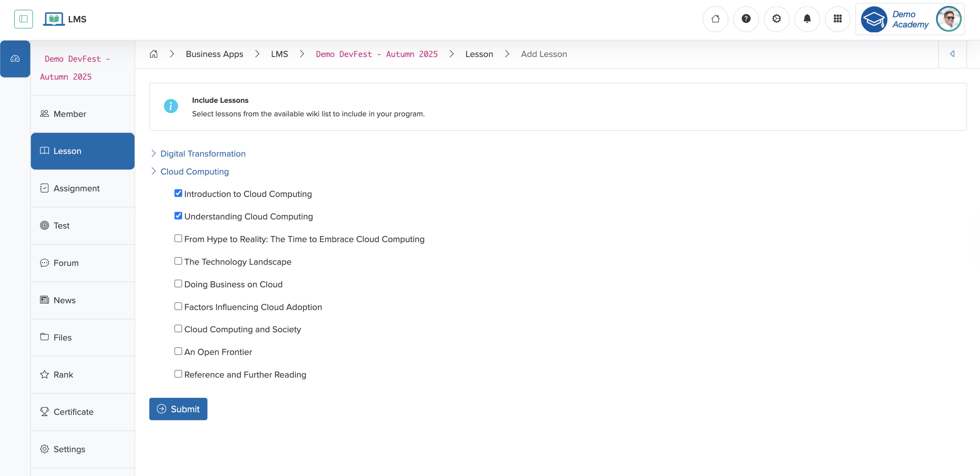
Task: Check The Technology Landscape lesson
Action: coord(178,261)
